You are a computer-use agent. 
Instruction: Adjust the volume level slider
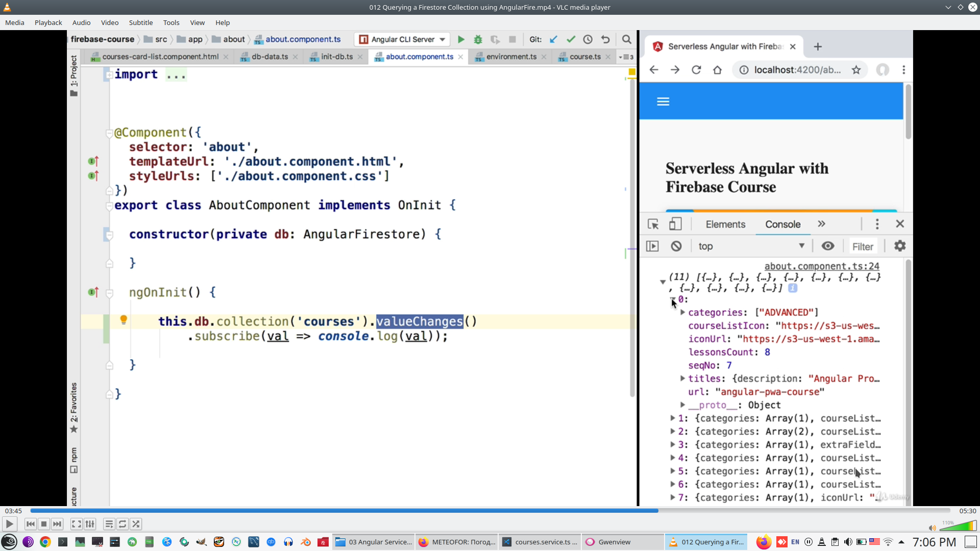[959, 526]
